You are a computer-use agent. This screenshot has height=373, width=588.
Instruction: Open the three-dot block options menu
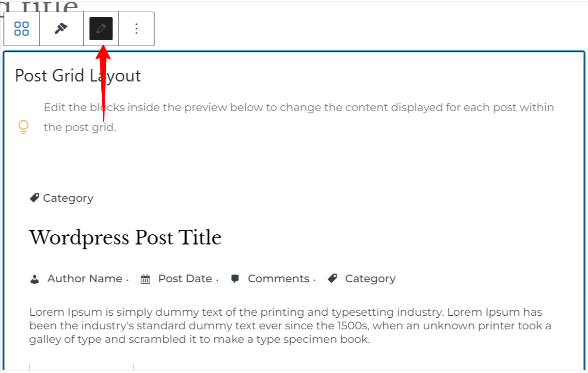click(x=136, y=29)
